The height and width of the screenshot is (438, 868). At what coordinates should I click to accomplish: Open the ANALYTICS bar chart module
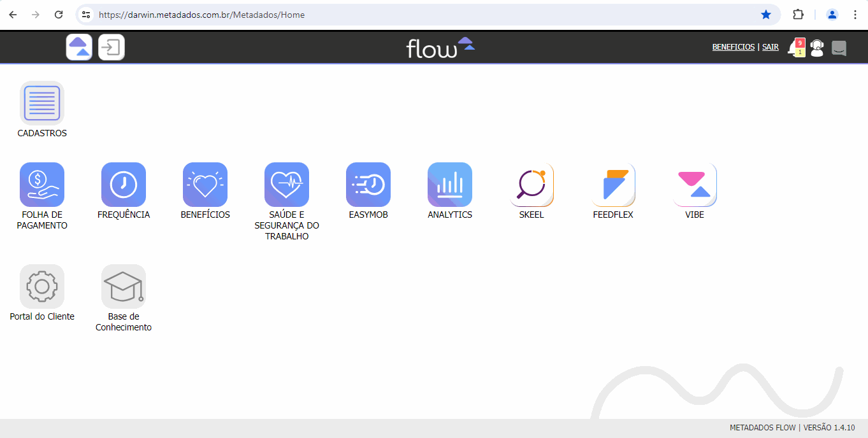point(450,185)
